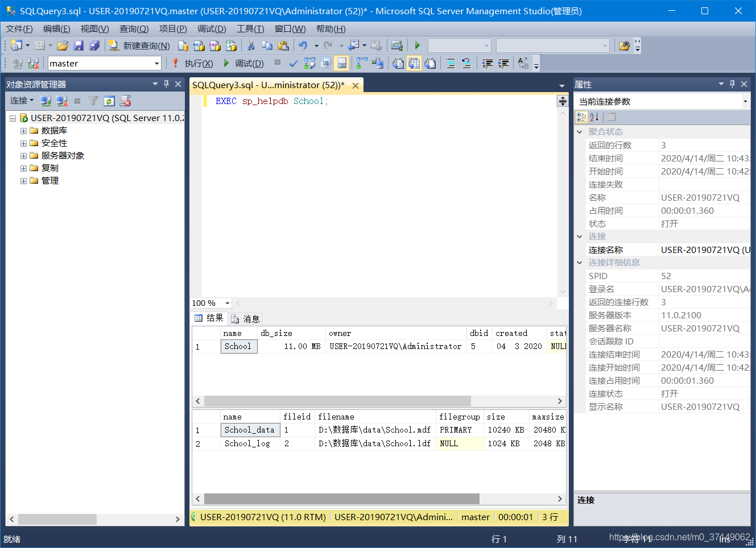Viewport: 756px width, 548px height.
Task: Open the 查询(Q) menu
Action: (134, 28)
